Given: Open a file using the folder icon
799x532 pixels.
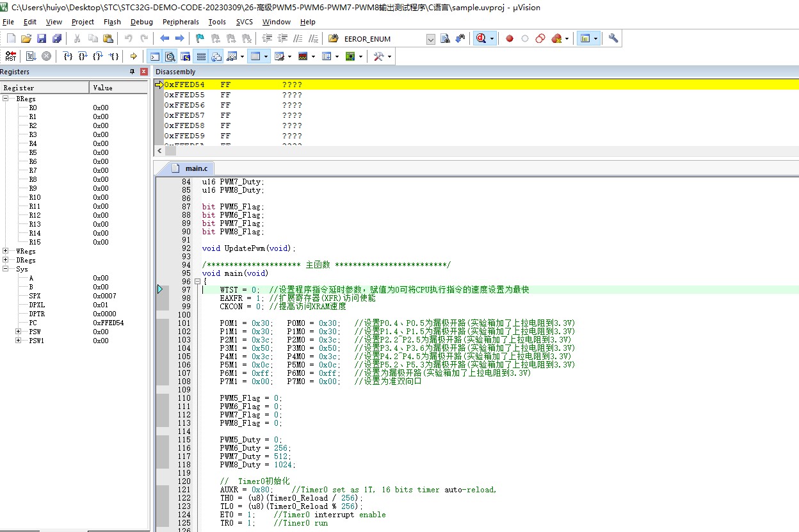Looking at the screenshot, I should 26,38.
